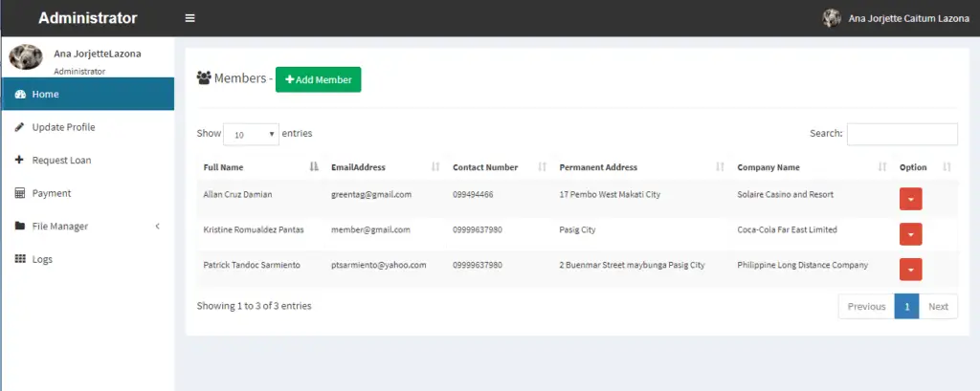This screenshot has height=391, width=980.
Task: Click the email member@gmail.com
Action: click(370, 229)
